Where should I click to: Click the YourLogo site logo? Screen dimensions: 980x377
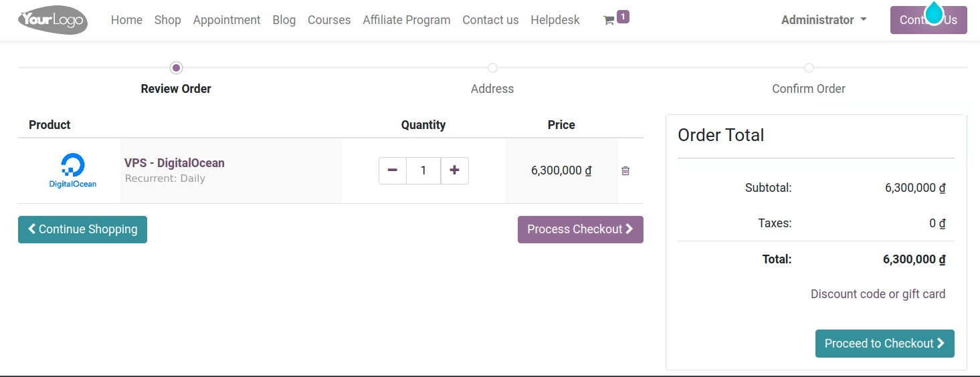pyautogui.click(x=53, y=20)
